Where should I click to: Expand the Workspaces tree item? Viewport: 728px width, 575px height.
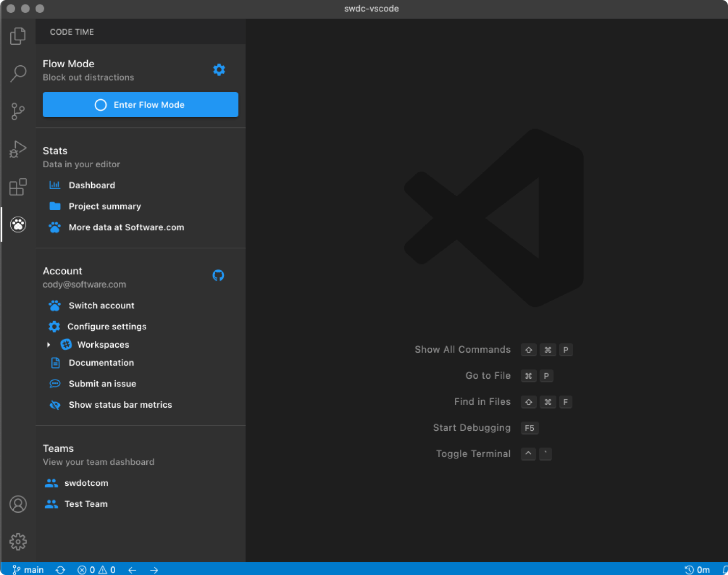click(x=48, y=345)
